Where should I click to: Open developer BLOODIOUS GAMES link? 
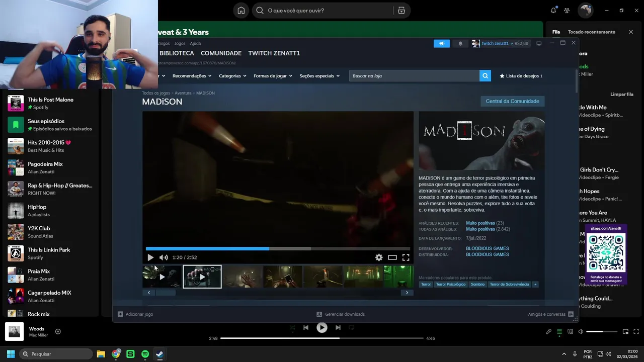pos(488,248)
